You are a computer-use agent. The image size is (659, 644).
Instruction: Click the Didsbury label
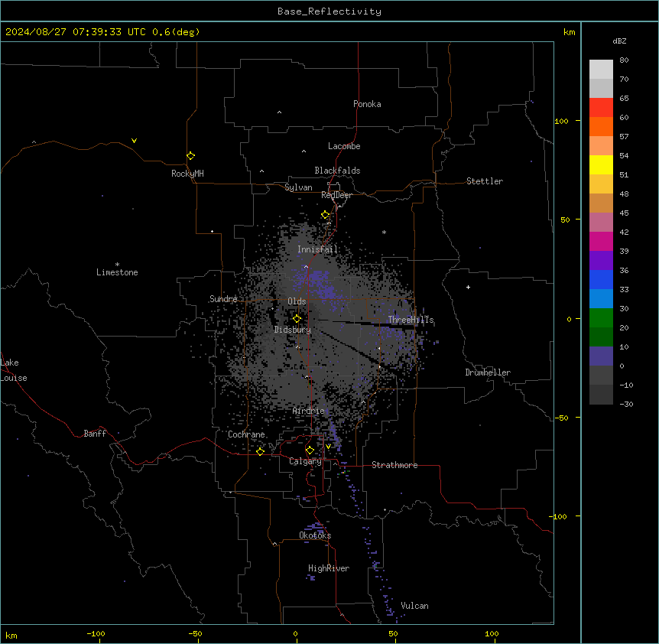pos(293,330)
